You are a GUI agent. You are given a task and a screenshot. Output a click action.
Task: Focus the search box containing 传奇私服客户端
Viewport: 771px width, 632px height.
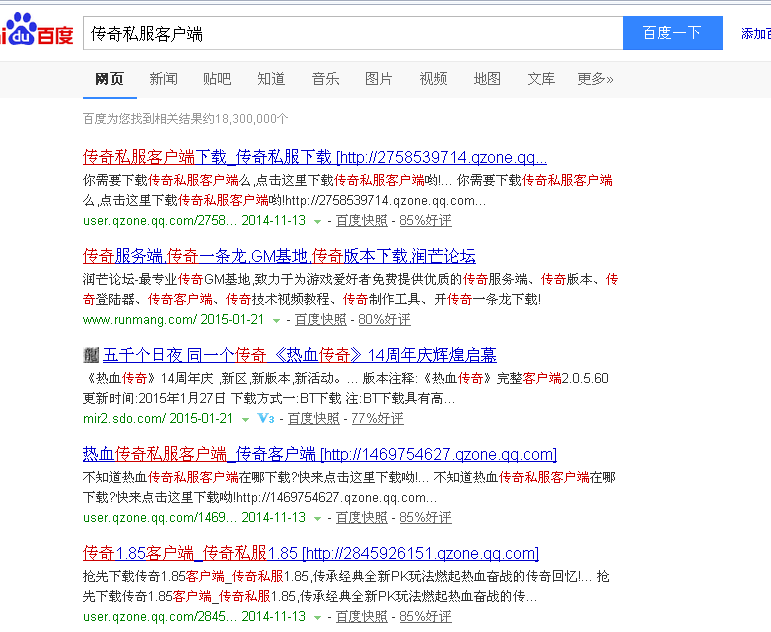(x=353, y=33)
